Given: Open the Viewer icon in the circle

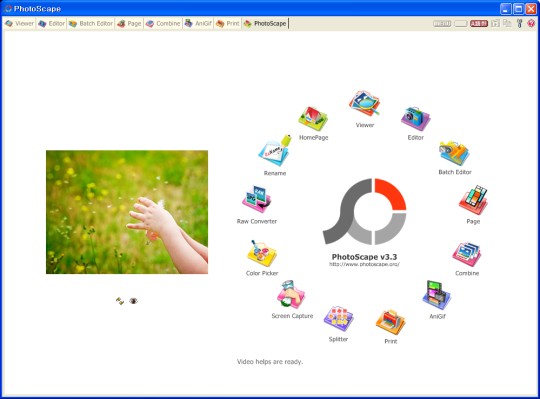Looking at the screenshot, I should click(364, 103).
